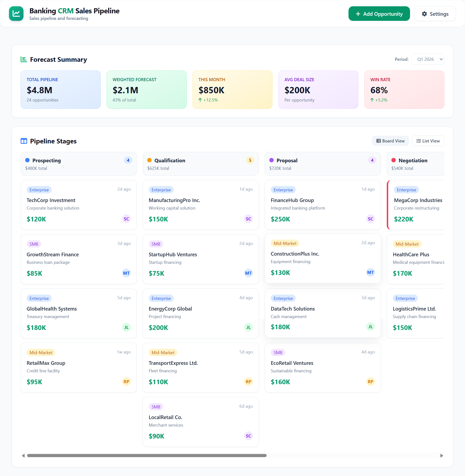This screenshot has width=465, height=476.
Task: Click the settings gear icon
Action: point(424,14)
